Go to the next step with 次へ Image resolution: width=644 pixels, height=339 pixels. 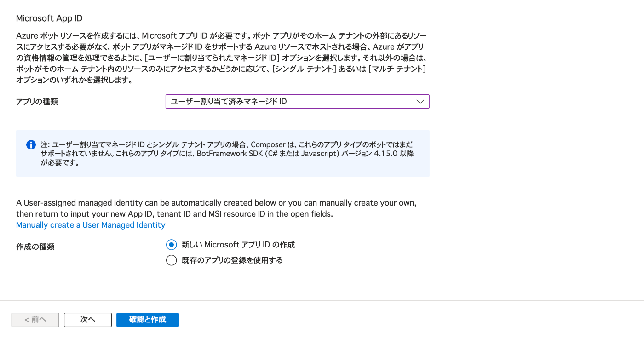point(88,320)
